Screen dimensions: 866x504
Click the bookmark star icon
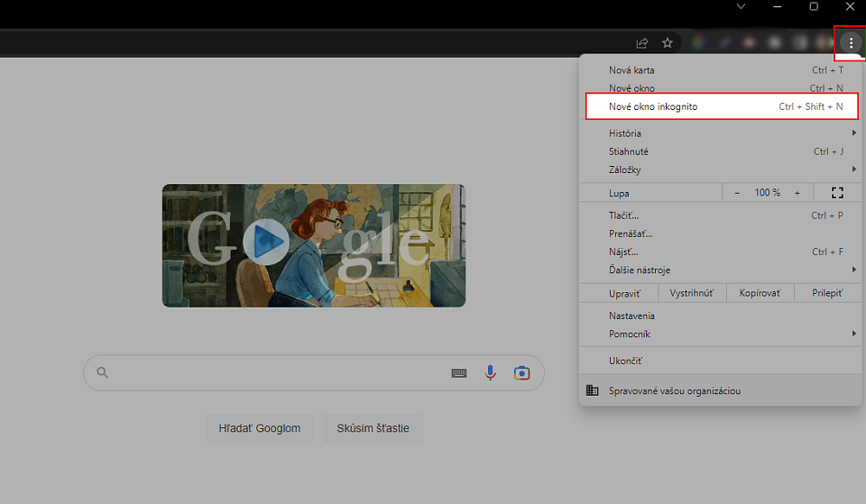click(668, 42)
